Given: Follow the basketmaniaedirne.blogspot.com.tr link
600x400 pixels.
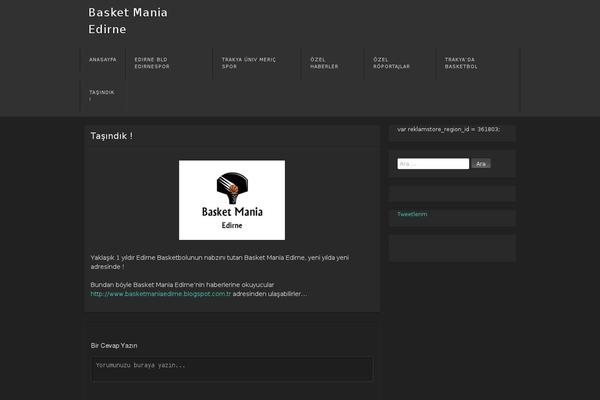Looking at the screenshot, I should click(161, 294).
